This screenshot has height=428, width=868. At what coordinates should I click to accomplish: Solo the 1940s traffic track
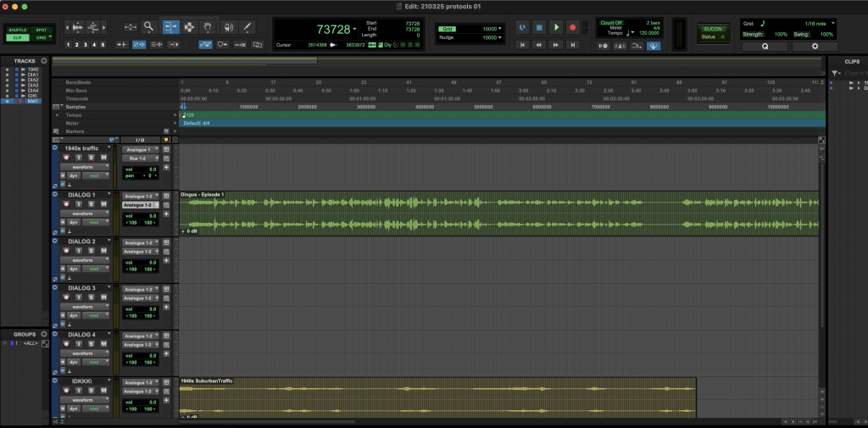pyautogui.click(x=92, y=157)
